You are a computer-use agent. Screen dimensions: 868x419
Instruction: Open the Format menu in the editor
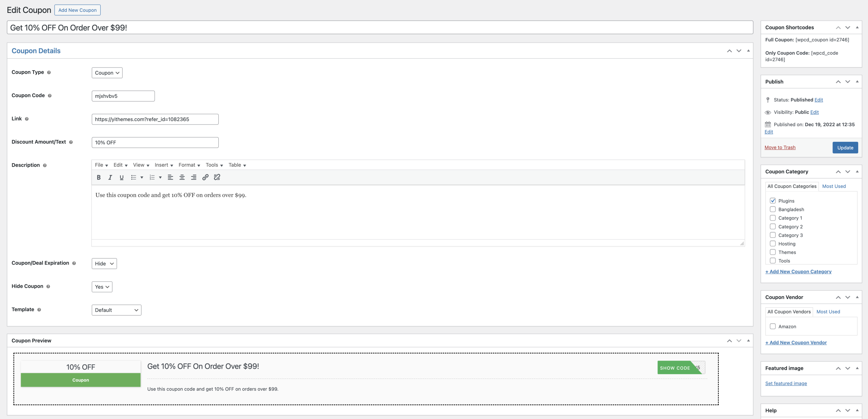click(x=189, y=165)
